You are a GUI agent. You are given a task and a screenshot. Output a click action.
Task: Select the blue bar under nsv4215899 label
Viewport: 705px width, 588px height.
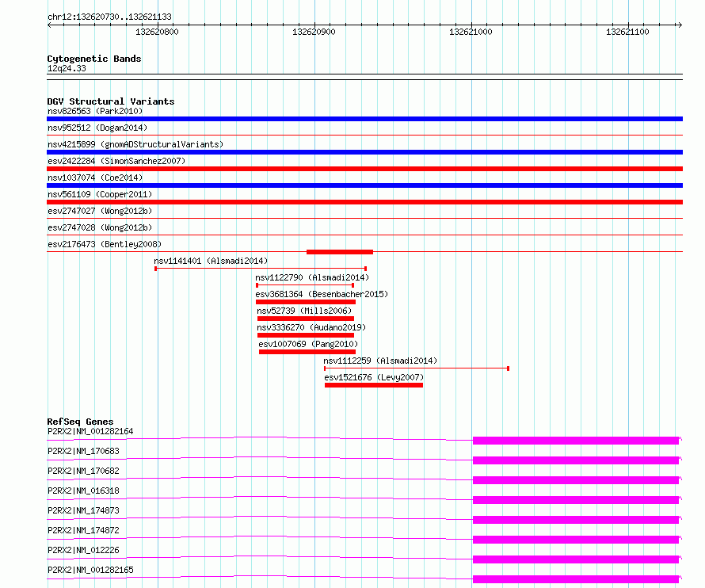(364, 152)
